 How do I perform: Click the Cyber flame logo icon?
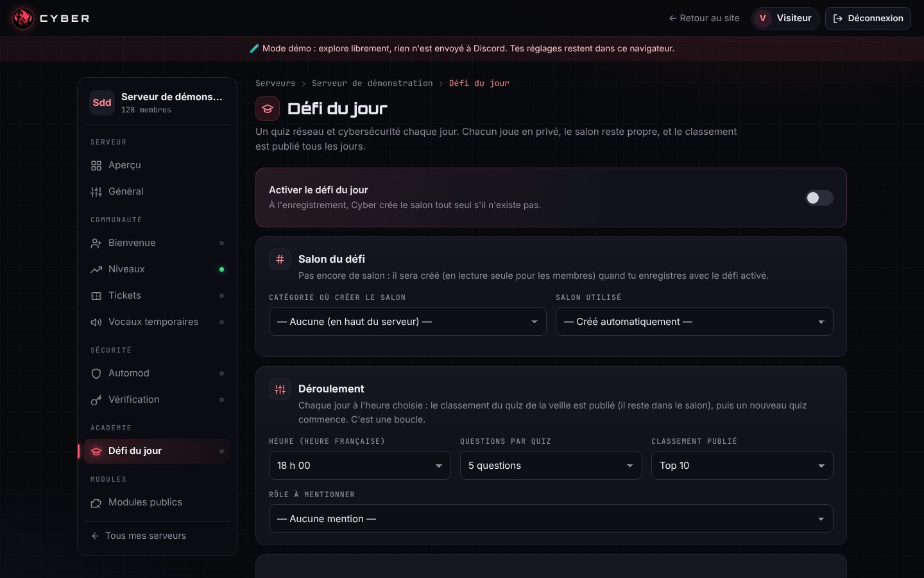coord(23,18)
